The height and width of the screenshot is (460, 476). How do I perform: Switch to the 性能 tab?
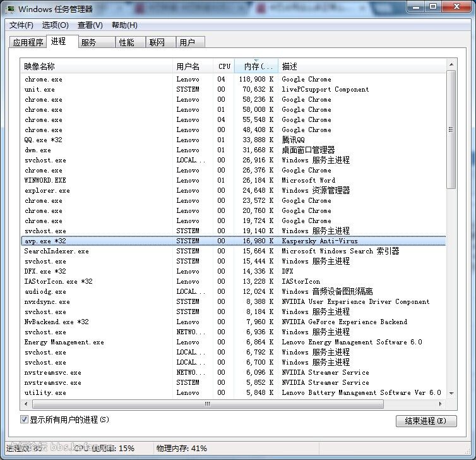pyautogui.click(x=131, y=42)
